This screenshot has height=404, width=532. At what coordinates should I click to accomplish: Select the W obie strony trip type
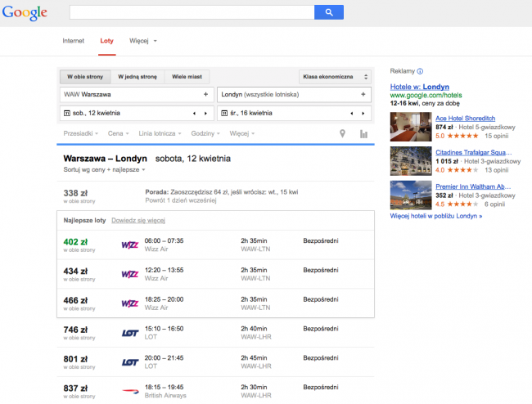click(x=85, y=77)
